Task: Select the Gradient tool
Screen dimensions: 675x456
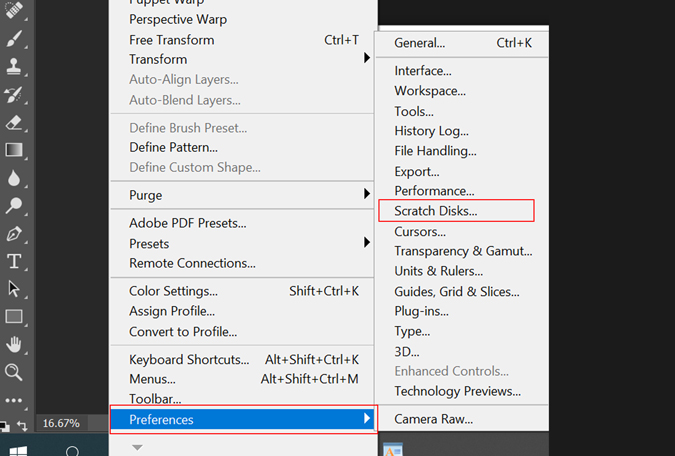Action: 14,150
